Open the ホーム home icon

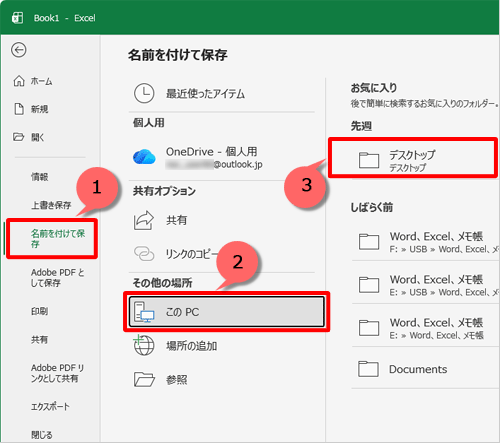coord(19,81)
